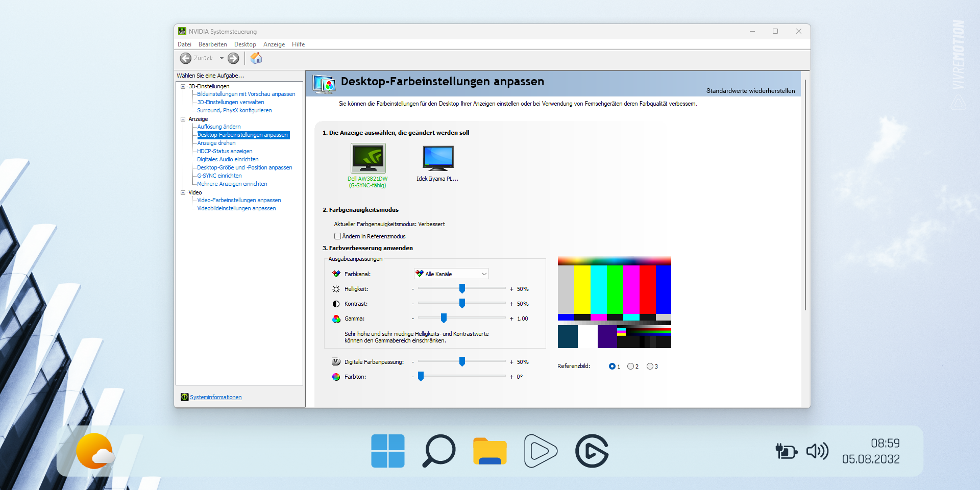The height and width of the screenshot is (490, 980).
Task: Click the Digitale Farbanpassung icon
Action: 336,361
